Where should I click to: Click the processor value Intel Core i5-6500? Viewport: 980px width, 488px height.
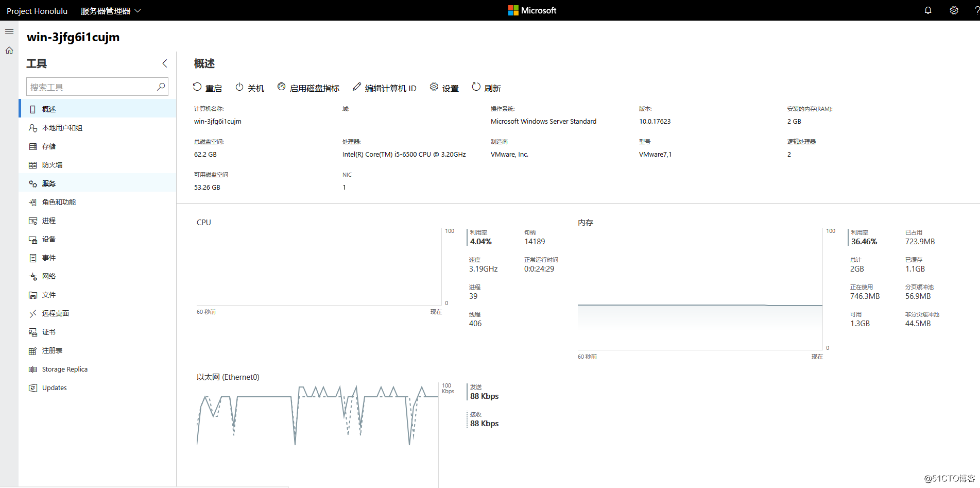tap(404, 155)
